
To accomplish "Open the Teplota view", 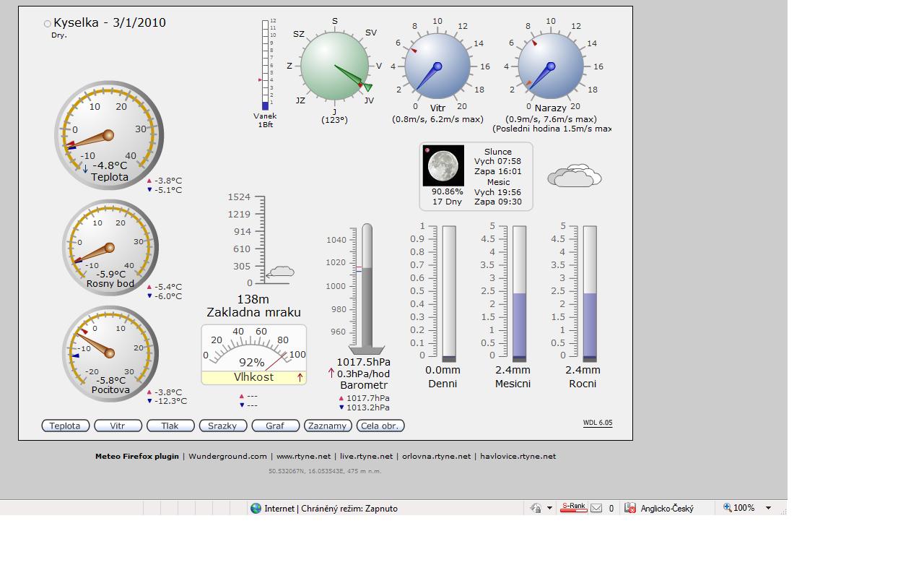I will pyautogui.click(x=65, y=426).
